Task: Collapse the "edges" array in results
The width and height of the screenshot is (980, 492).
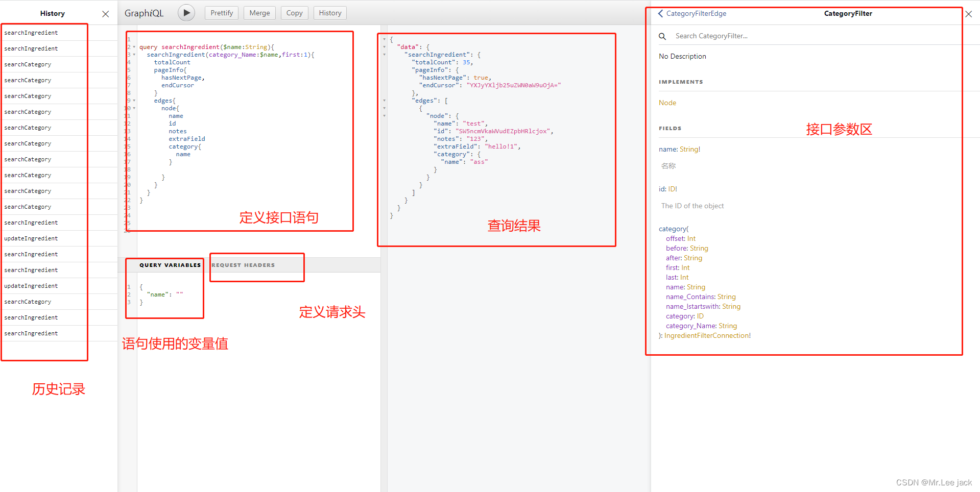Action: [x=385, y=101]
